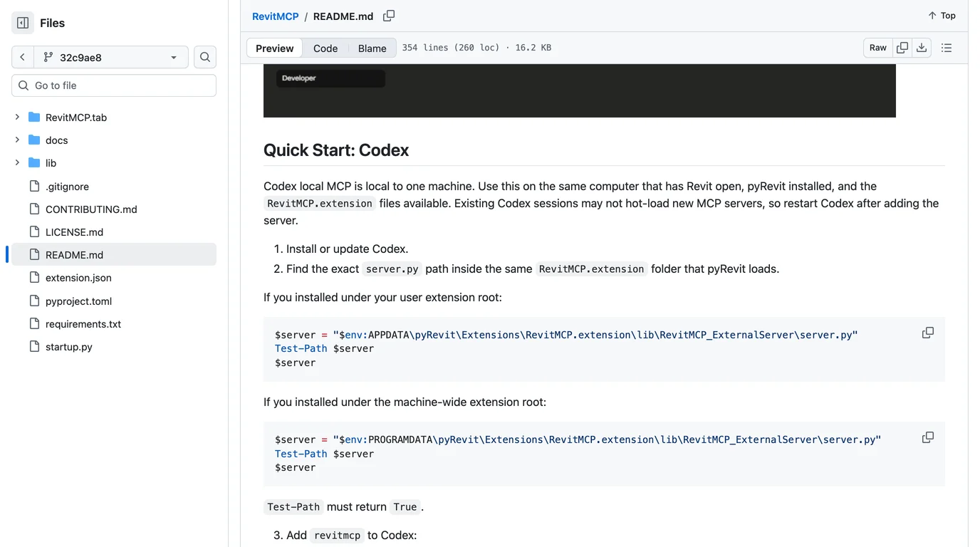Viewport: 980px width, 547px height.
Task: Open the file search button
Action: pos(205,57)
